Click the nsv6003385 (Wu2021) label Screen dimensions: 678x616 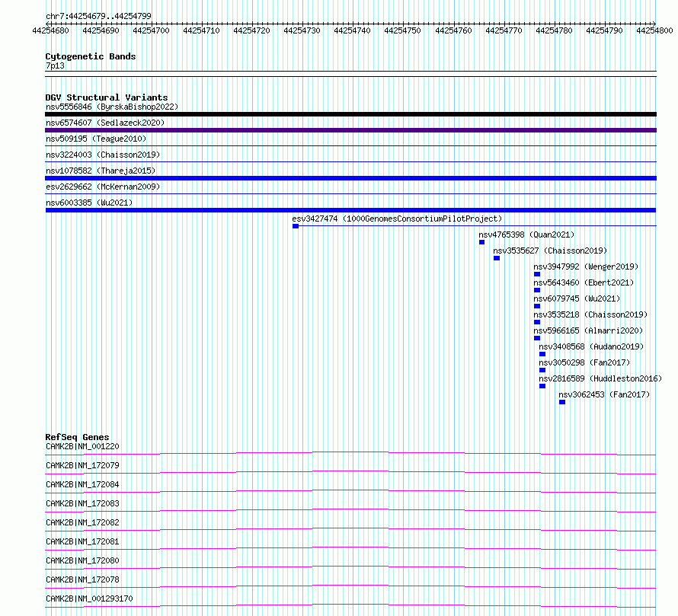click(89, 203)
